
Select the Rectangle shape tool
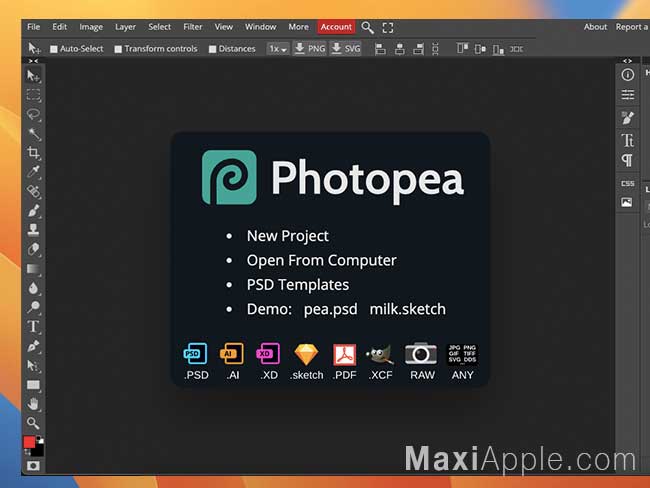click(x=33, y=385)
